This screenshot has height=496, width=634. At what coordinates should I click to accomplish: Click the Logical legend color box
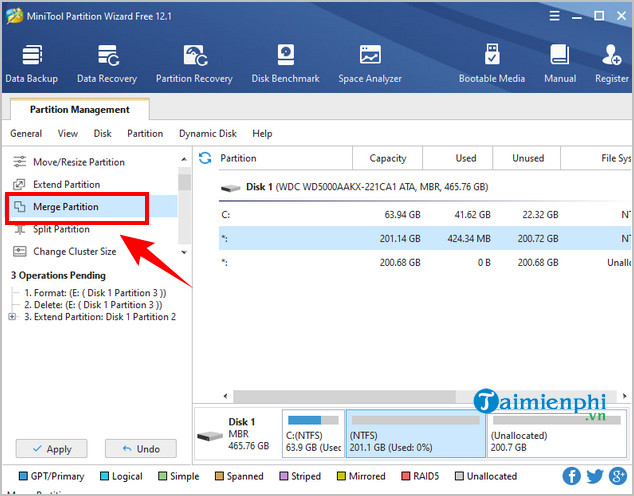point(104,476)
